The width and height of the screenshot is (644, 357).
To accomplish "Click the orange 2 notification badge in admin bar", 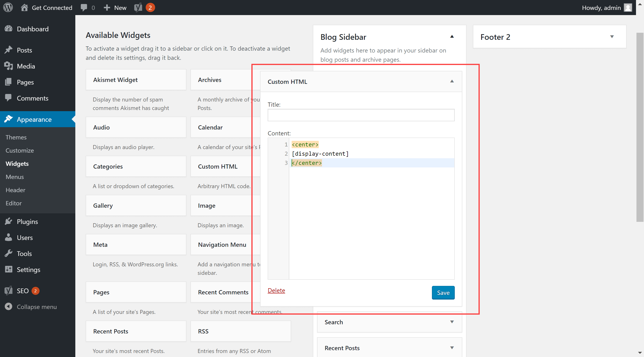I will coord(150,8).
